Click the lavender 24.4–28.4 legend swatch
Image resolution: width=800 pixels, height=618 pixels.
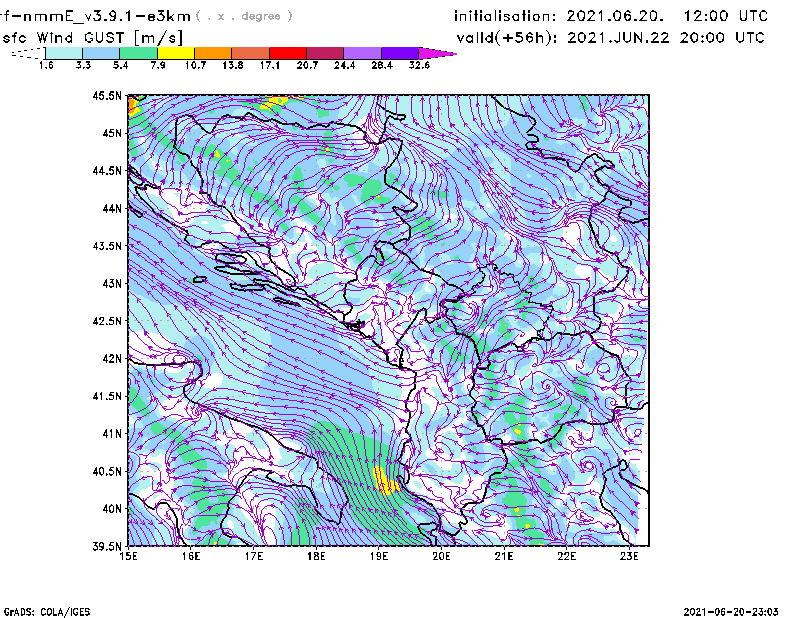[x=362, y=53]
